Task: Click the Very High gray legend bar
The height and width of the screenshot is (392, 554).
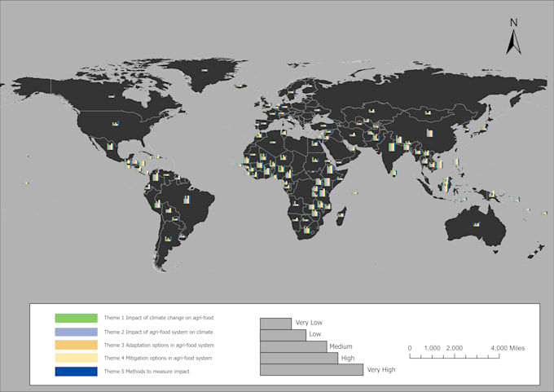Action: 311,370
